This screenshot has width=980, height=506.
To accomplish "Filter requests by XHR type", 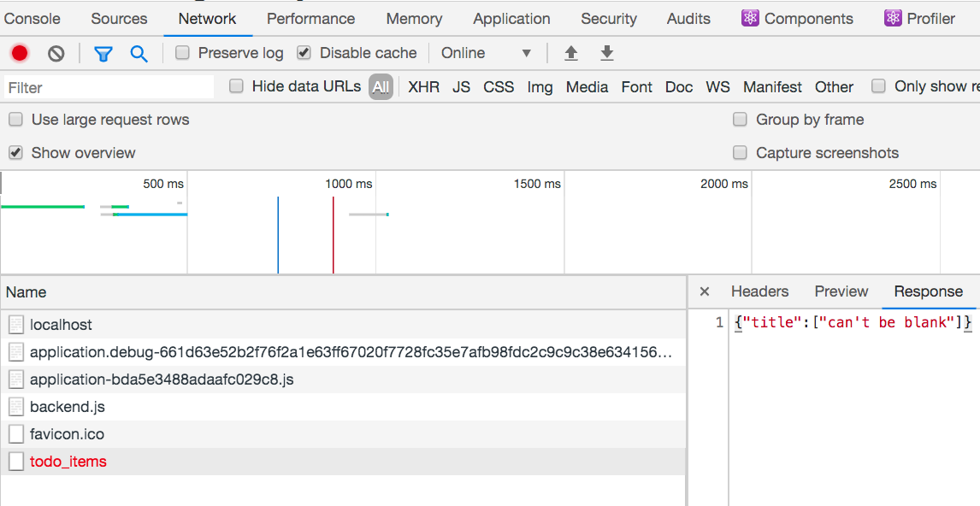I will coord(423,86).
